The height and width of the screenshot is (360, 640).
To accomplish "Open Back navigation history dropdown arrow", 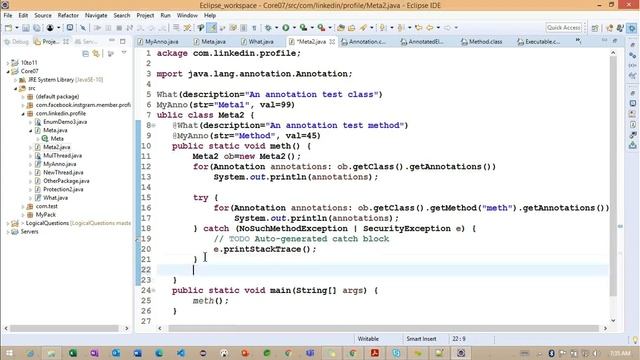I will click(x=438, y=28).
